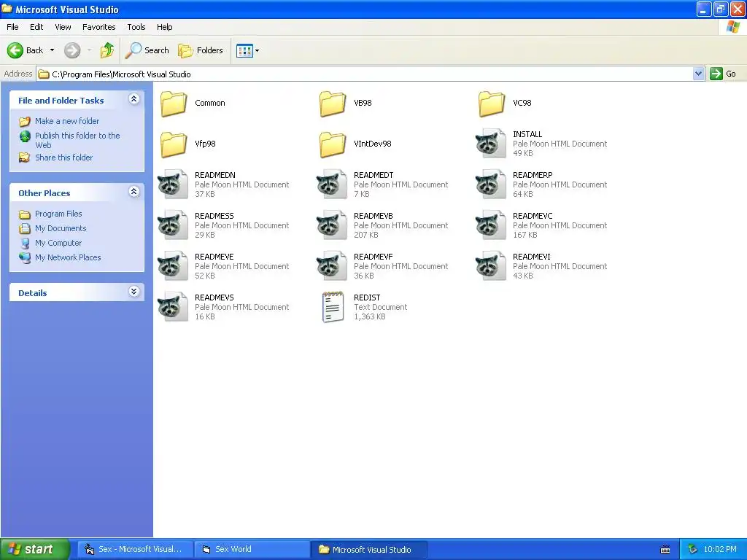Select the REDIST text document icon

(x=333, y=307)
